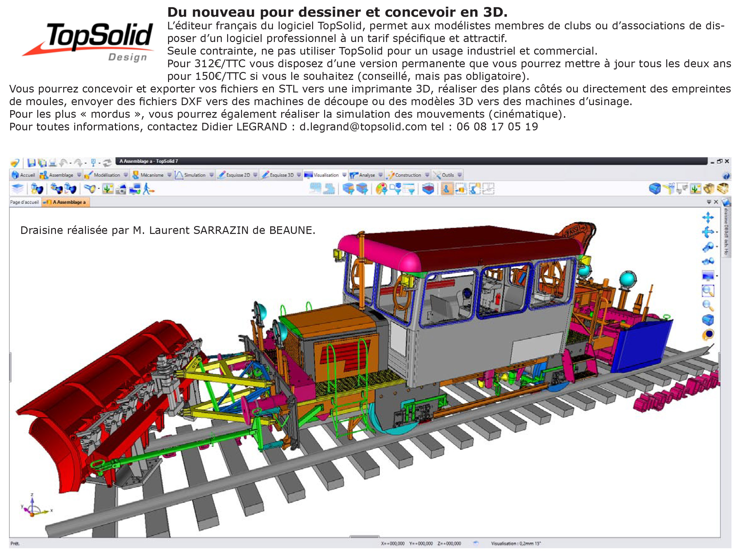Expand the Esquisse 2D tab dropdown arrow
The height and width of the screenshot is (560, 750).
point(255,175)
